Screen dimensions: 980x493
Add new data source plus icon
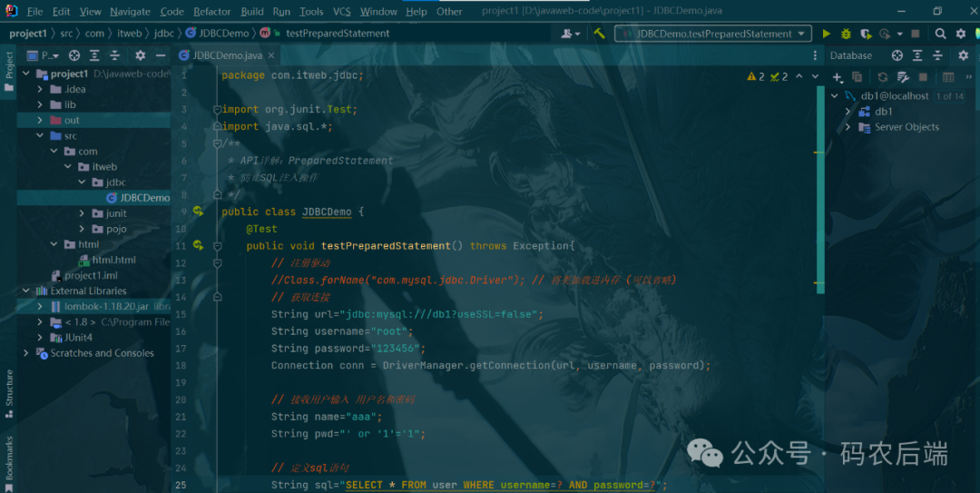pos(838,77)
